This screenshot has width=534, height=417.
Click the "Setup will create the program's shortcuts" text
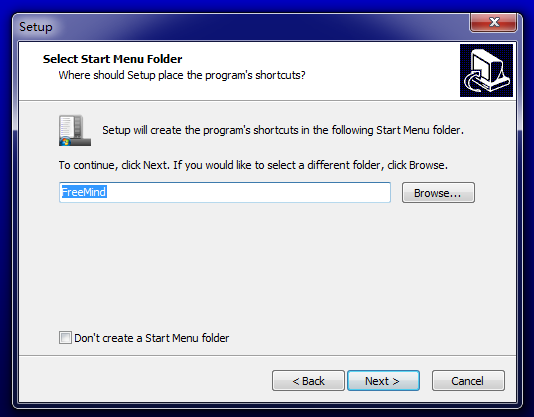point(283,130)
